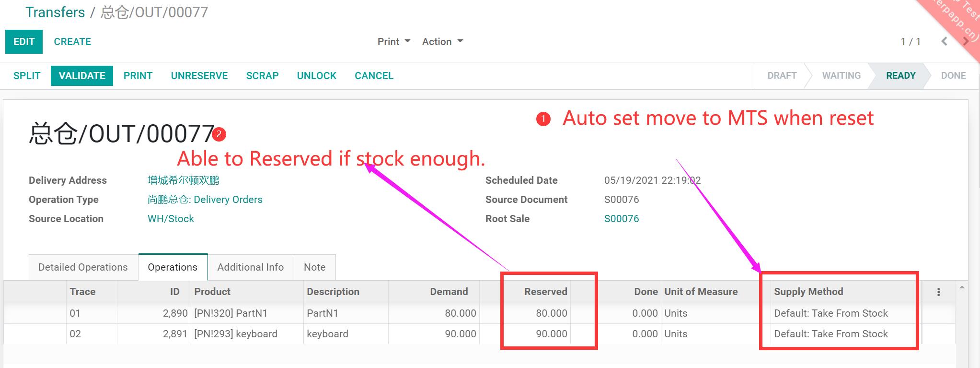Select READY status stage
980x368 pixels.
tap(901, 76)
